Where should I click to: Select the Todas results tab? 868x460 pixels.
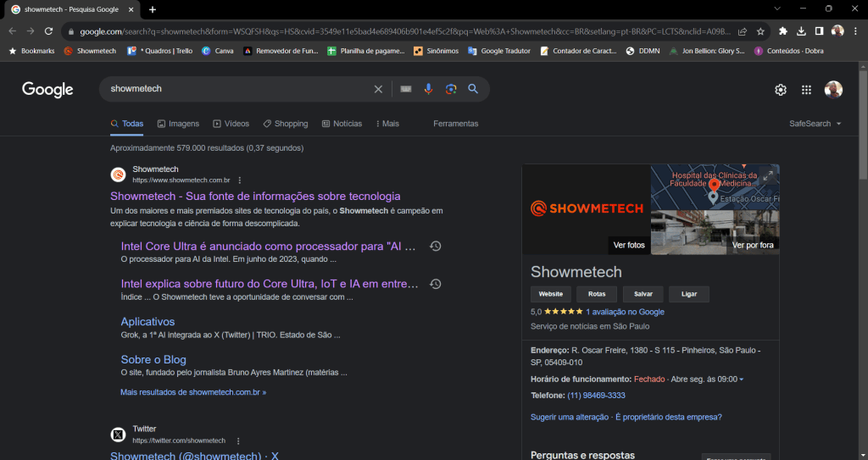127,124
